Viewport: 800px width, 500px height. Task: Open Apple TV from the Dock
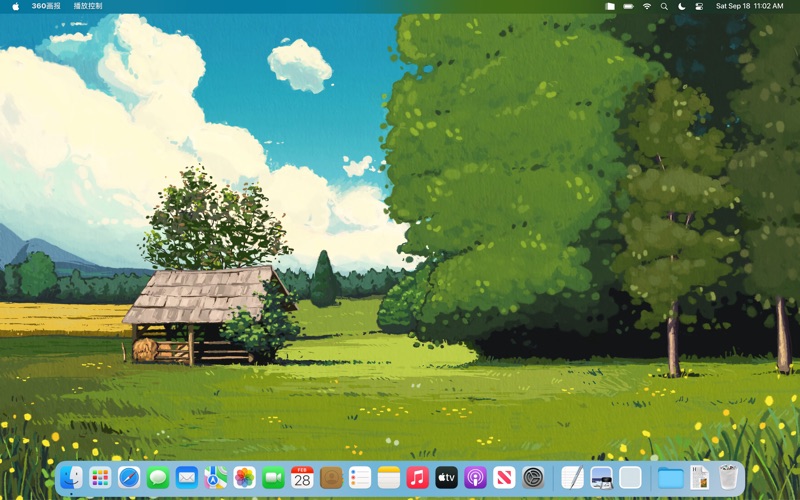pyautogui.click(x=446, y=478)
